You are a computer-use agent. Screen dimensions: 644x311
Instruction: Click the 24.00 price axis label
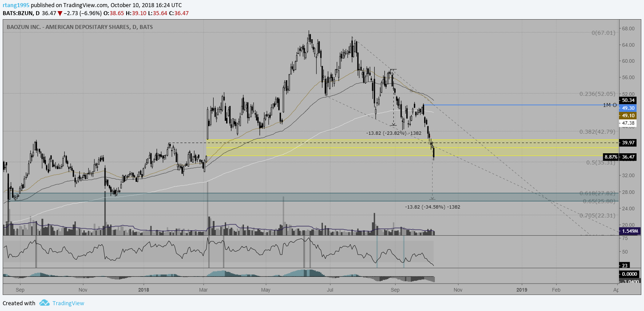pyautogui.click(x=629, y=208)
